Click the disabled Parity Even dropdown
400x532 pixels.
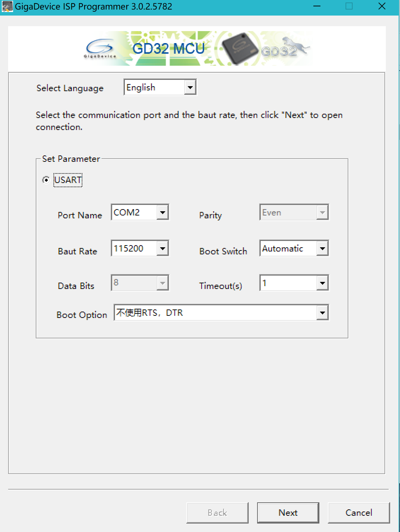294,212
